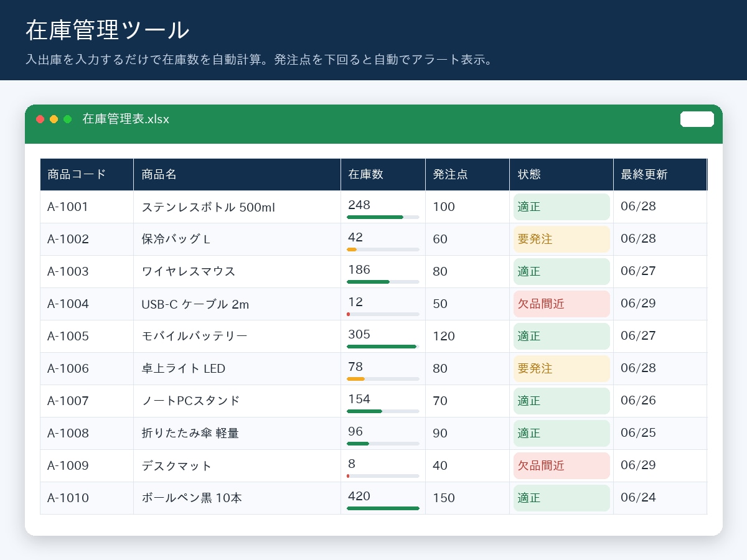Select the 商品名 column header
This screenshot has height=560, width=747.
237,175
